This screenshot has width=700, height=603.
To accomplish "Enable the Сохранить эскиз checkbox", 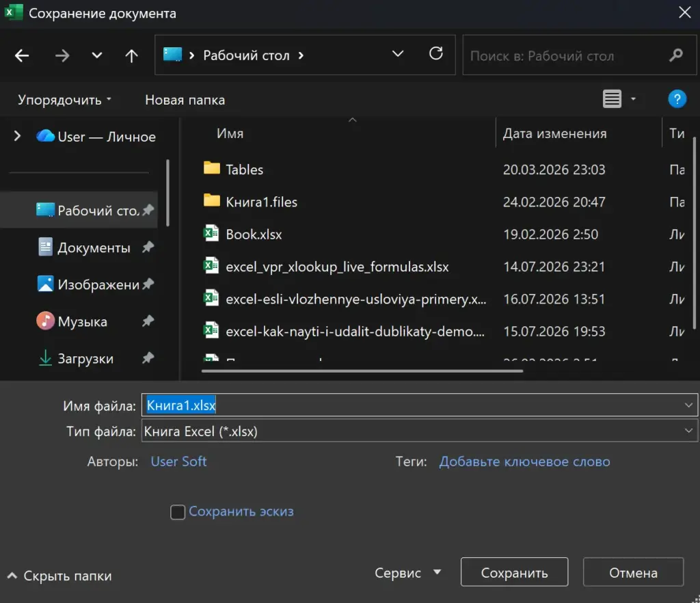I will coord(178,512).
